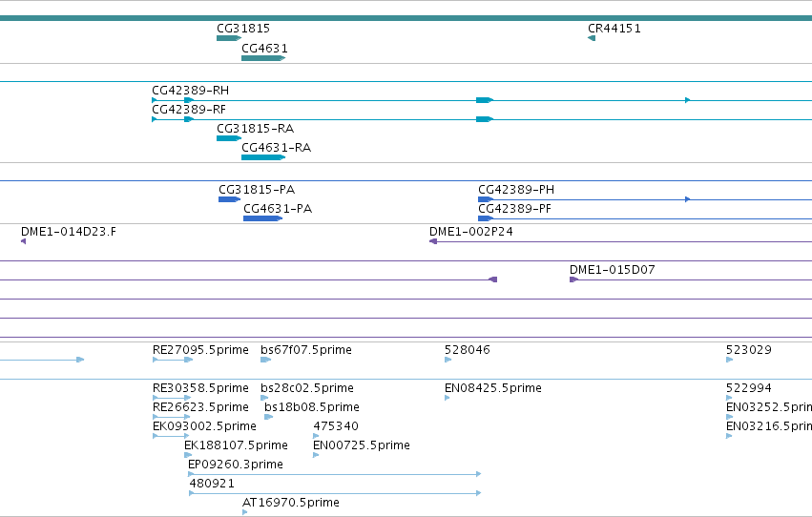
Task: Select the CG4631-RA transcript bar
Action: pyautogui.click(x=263, y=157)
